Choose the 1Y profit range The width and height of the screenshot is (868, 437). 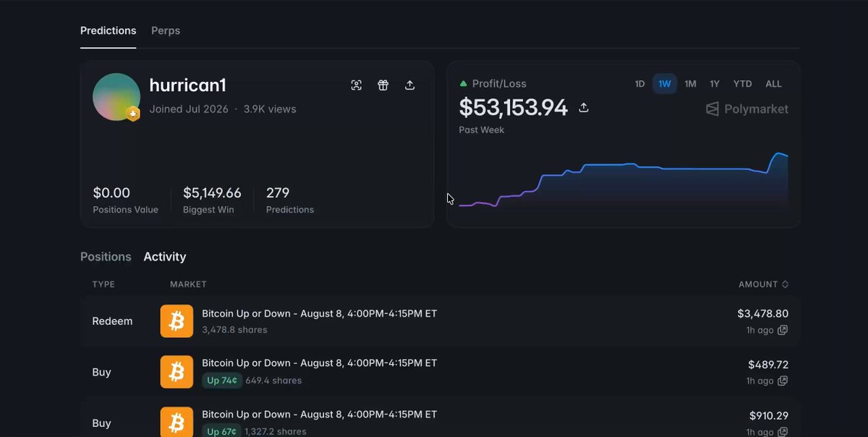point(715,84)
